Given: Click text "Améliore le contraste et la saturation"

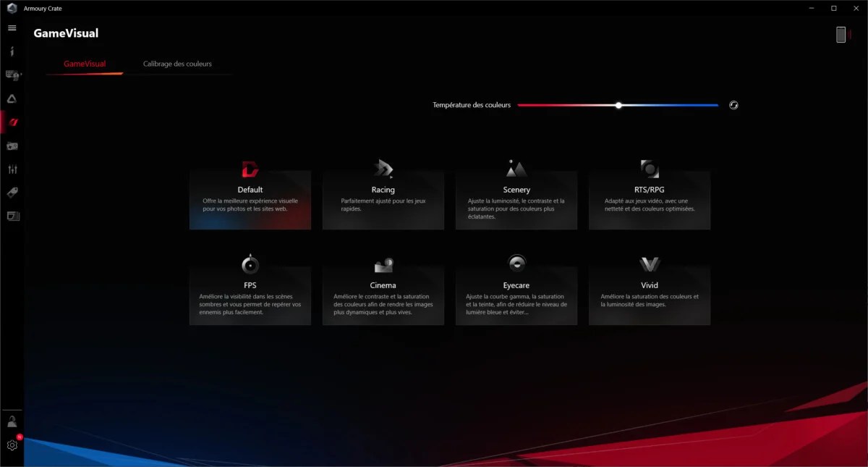Looking at the screenshot, I should [x=382, y=296].
